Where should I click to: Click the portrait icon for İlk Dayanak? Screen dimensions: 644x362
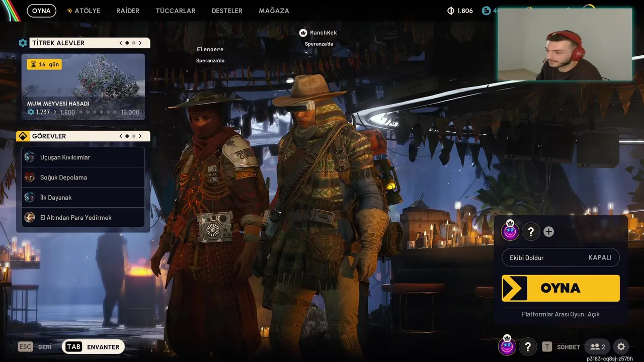[30, 197]
